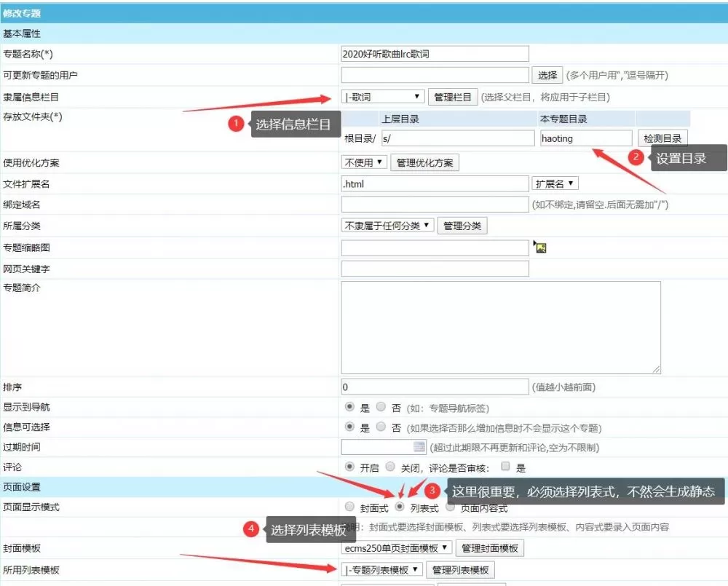
Task: Choose 封面式 page display mode
Action: pyautogui.click(x=349, y=507)
